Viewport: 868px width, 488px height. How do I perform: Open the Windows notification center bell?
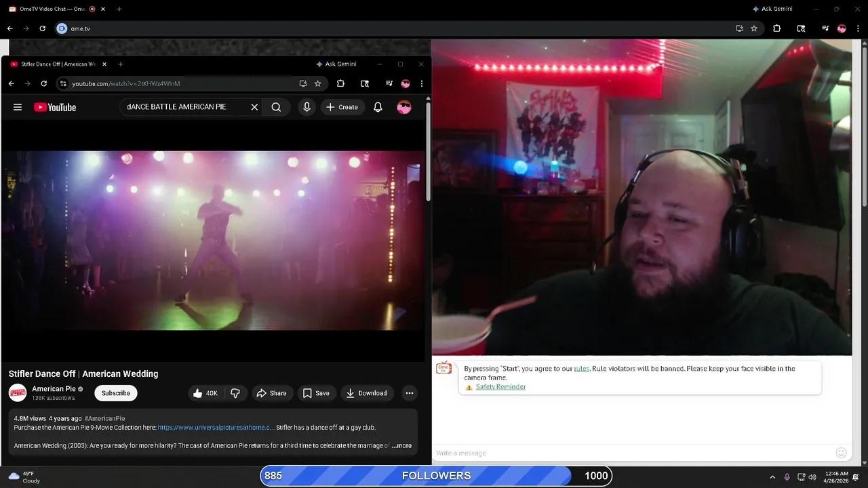point(856,477)
